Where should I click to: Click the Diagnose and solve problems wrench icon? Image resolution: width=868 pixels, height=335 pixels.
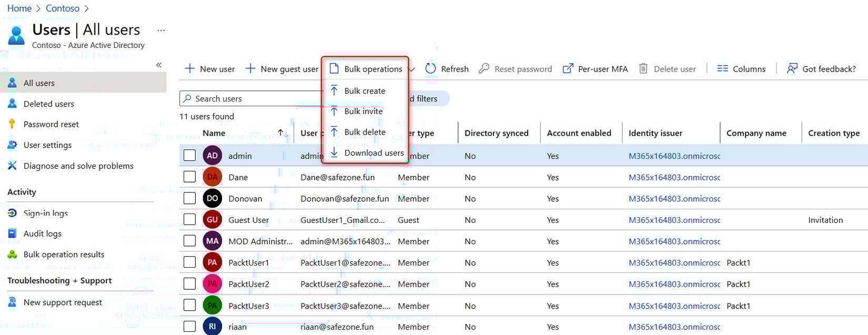coord(12,166)
